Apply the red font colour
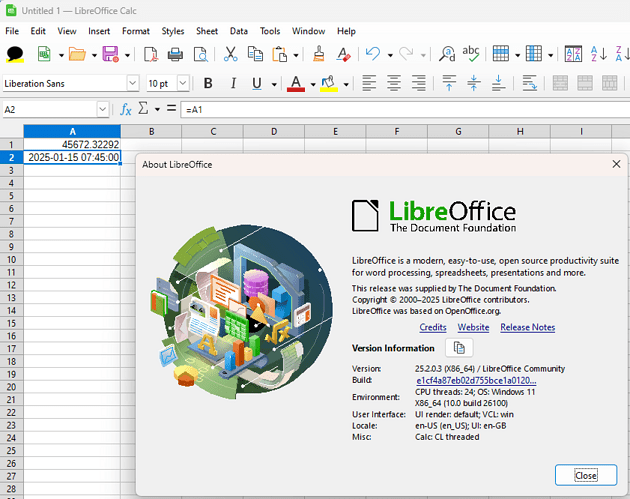The width and height of the screenshot is (630, 499). point(296,83)
